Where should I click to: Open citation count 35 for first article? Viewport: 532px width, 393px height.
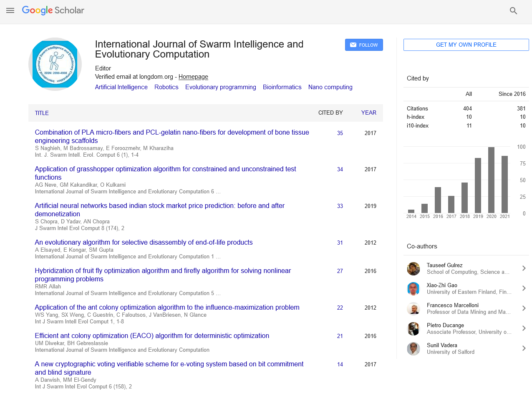coord(340,133)
